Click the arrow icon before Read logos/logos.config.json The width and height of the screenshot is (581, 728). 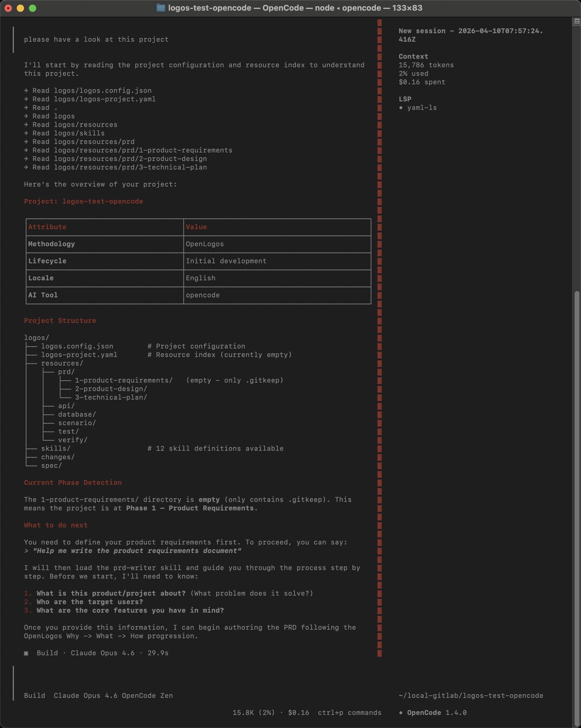coord(26,90)
